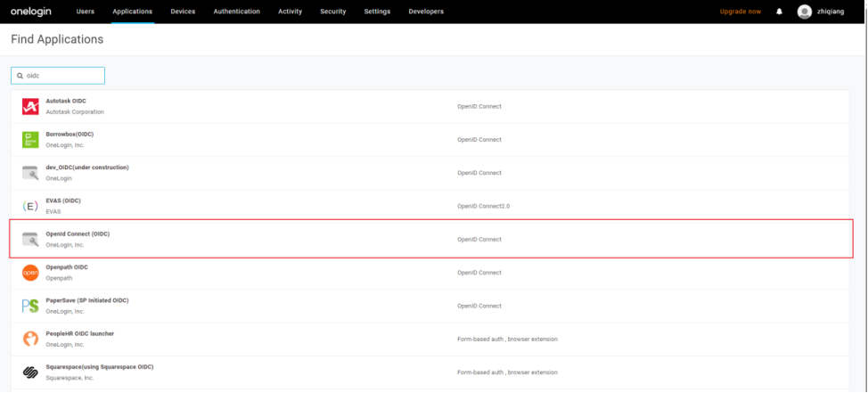The width and height of the screenshot is (868, 393).
Task: Click the Upgrade now link
Action: [x=741, y=12]
